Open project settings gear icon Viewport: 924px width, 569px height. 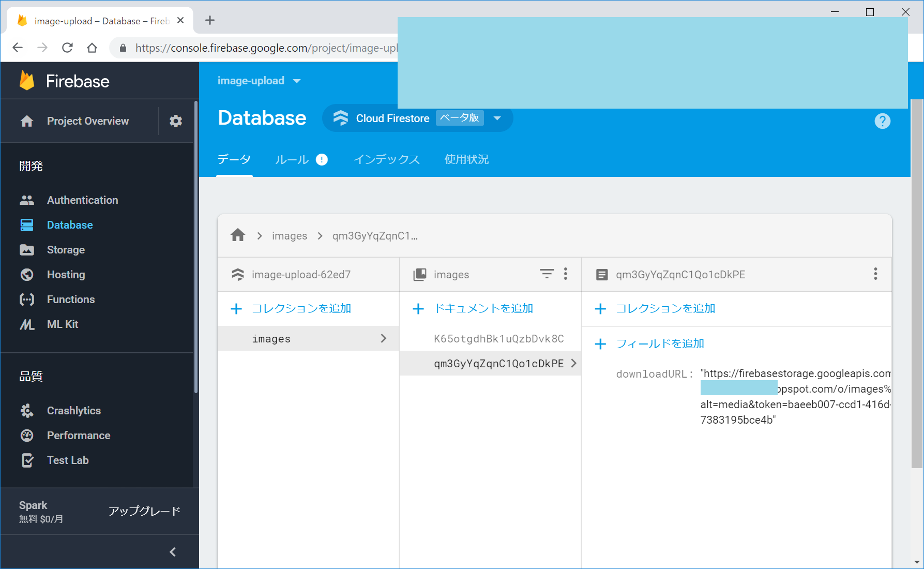click(176, 121)
